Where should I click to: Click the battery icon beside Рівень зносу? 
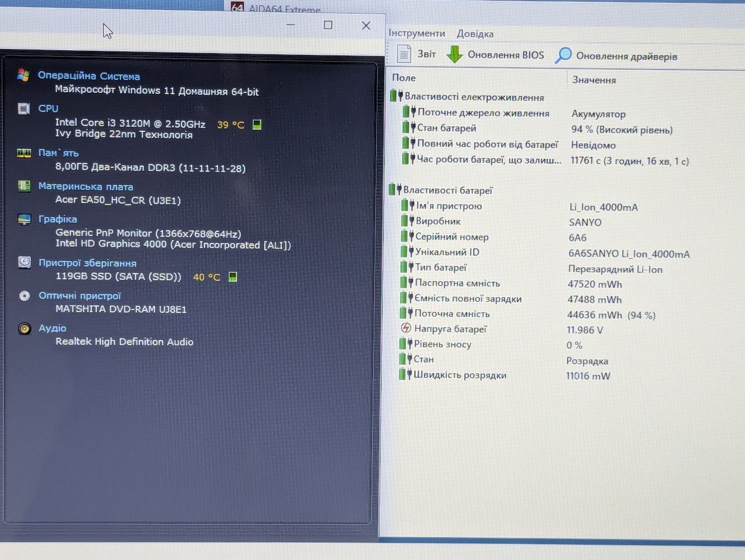pos(406,343)
